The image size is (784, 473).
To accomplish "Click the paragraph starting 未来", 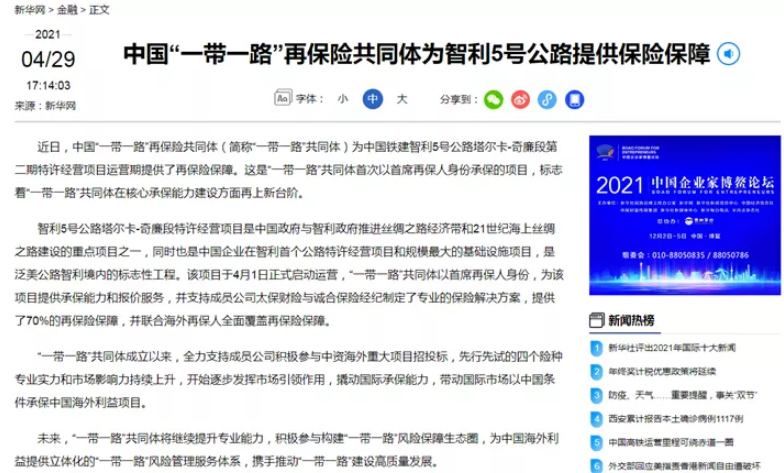I will 286,450.
